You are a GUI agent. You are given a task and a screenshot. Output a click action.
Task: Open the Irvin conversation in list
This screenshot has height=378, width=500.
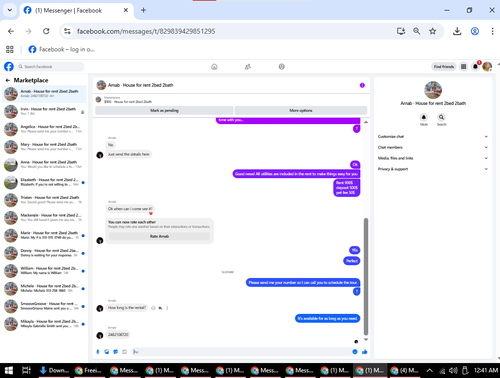coord(44,111)
